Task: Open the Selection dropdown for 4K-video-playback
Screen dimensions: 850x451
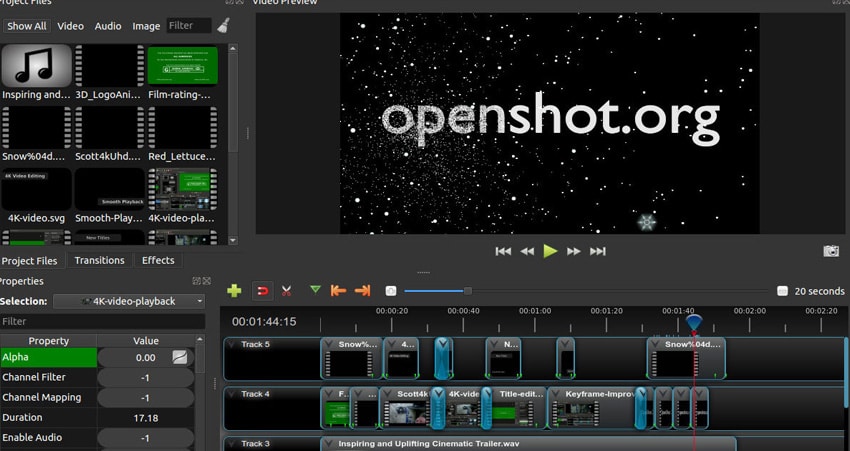Action: [128, 301]
